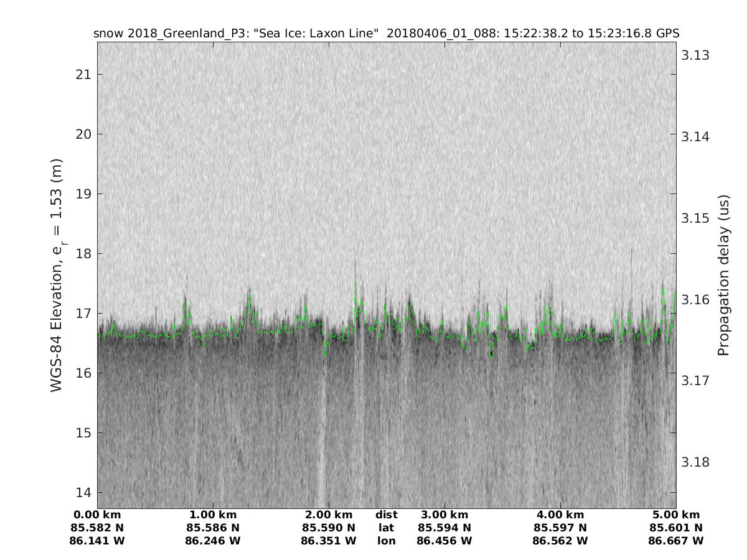This screenshot has height=560, width=747.
Task: Click the 5.00 km distance label
Action: [x=676, y=515]
